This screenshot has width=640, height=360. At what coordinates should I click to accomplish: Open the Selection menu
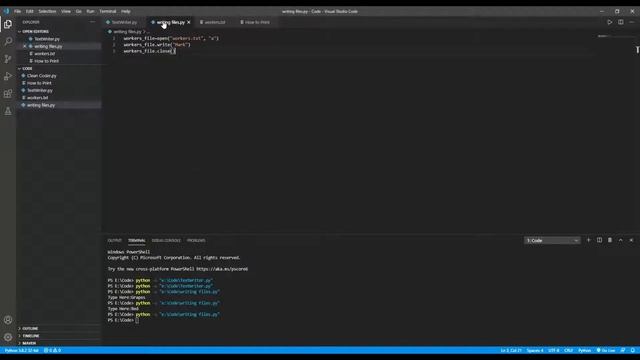click(47, 11)
